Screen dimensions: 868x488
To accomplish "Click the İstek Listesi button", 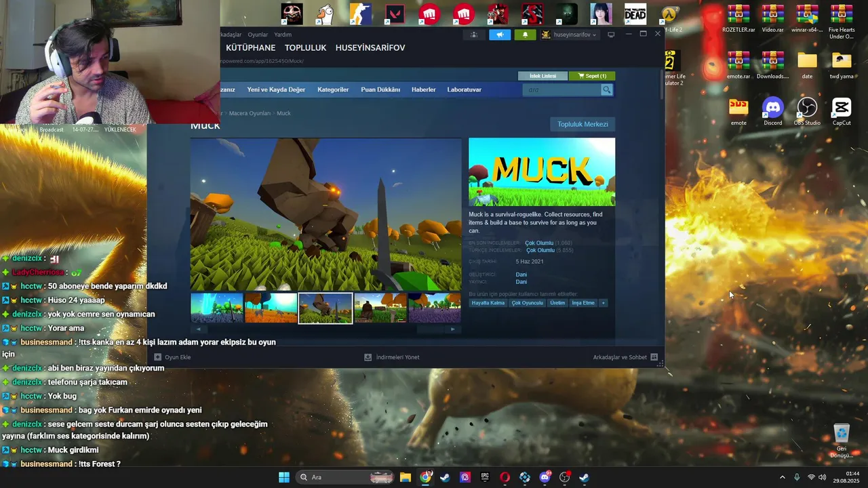I will click(542, 76).
